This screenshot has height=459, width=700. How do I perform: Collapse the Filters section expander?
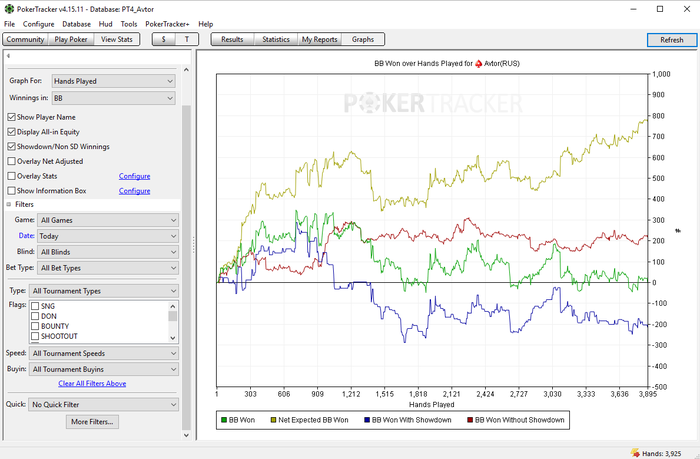tap(9, 204)
